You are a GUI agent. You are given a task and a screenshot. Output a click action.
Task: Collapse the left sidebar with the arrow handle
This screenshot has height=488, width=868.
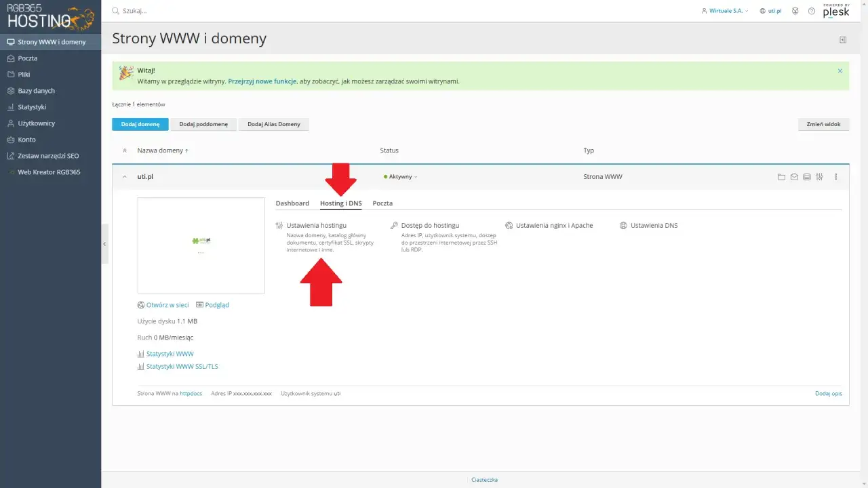[x=104, y=243]
